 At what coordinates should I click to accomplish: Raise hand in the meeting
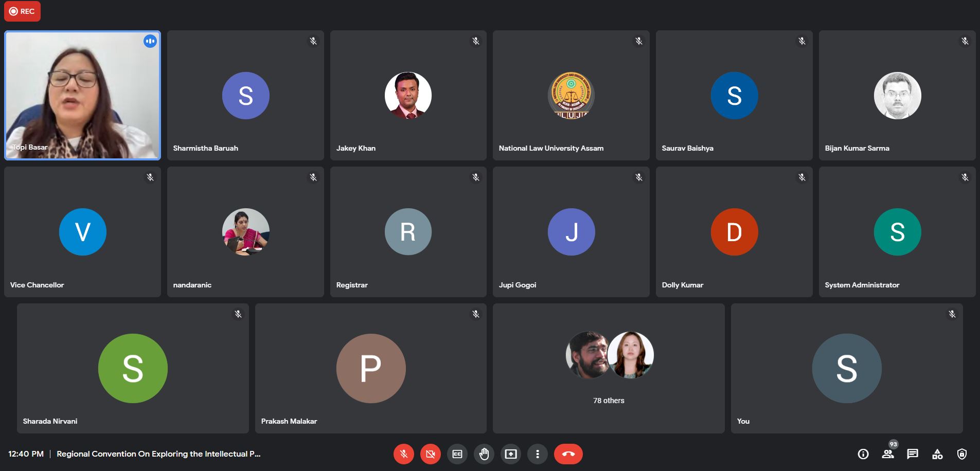click(x=484, y=454)
